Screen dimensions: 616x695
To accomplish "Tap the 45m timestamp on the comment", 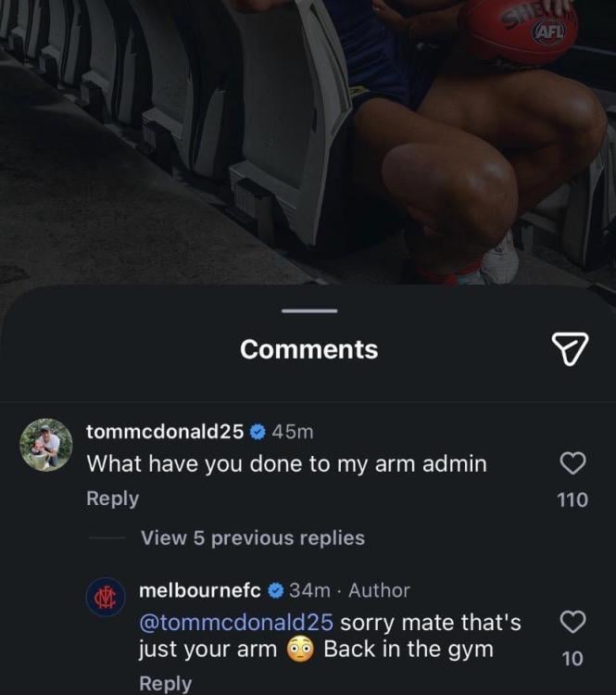I will click(294, 432).
